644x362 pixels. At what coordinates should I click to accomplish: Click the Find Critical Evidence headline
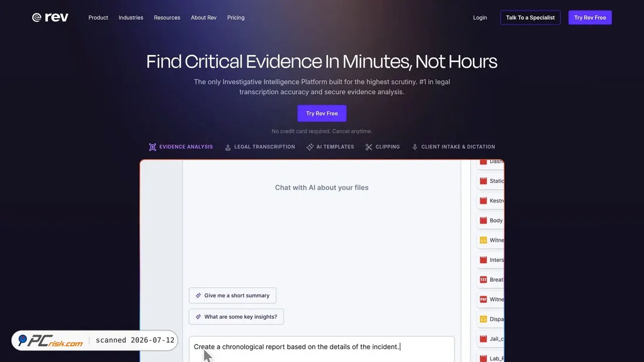coord(321,61)
